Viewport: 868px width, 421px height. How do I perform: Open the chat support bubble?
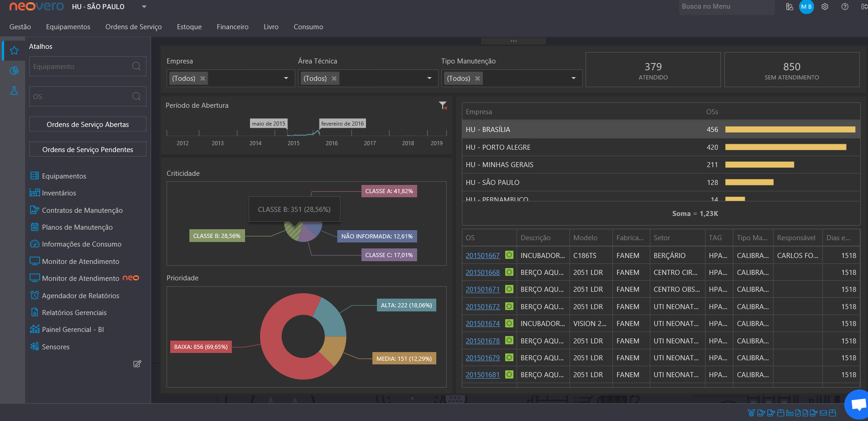857,404
